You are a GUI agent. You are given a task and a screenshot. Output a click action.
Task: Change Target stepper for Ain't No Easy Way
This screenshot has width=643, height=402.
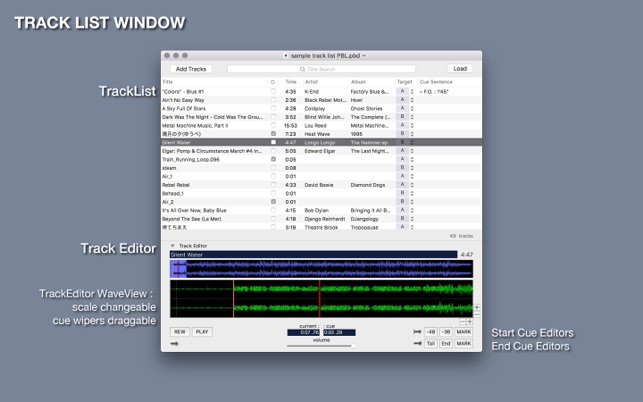tap(412, 100)
